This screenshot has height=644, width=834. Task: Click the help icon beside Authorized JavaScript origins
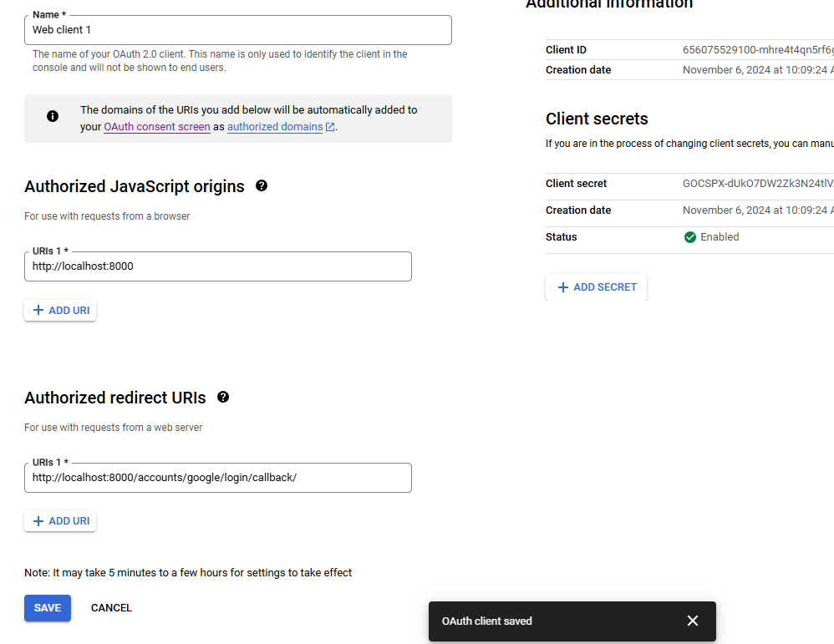click(262, 185)
